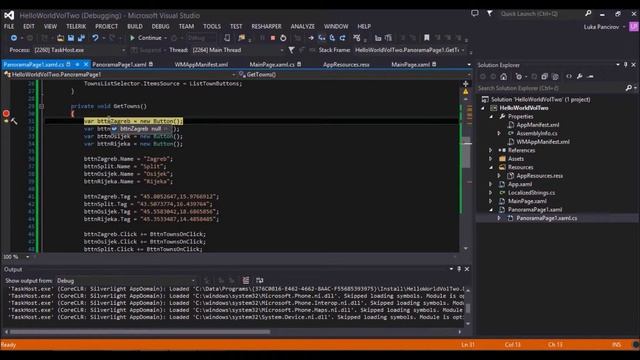Click the Continue debugging button
The image size is (640, 360).
point(146,38)
